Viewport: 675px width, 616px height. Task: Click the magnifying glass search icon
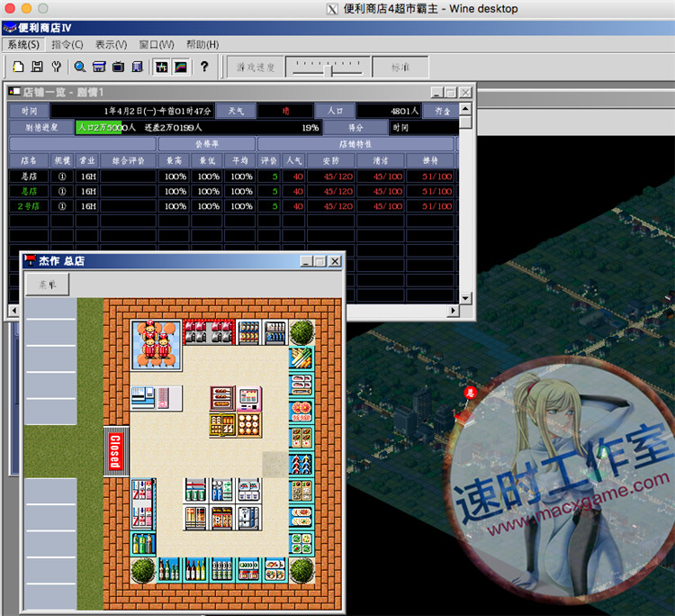coord(79,67)
